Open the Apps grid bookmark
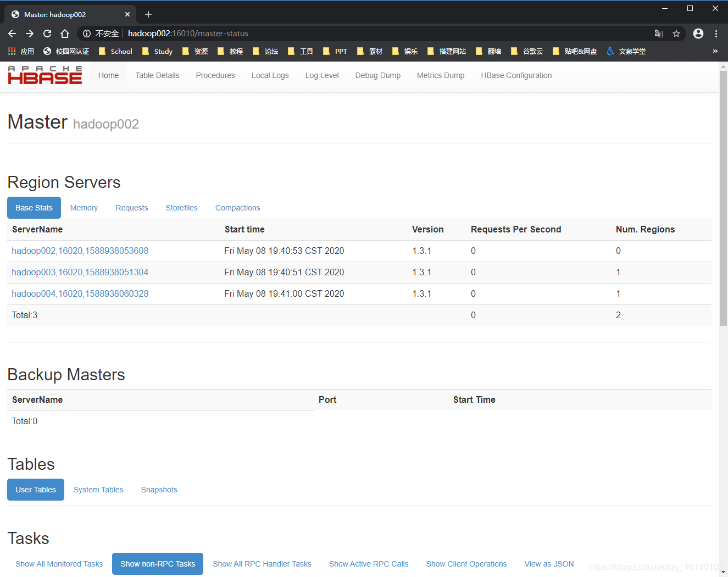728x577 pixels. pos(21,51)
